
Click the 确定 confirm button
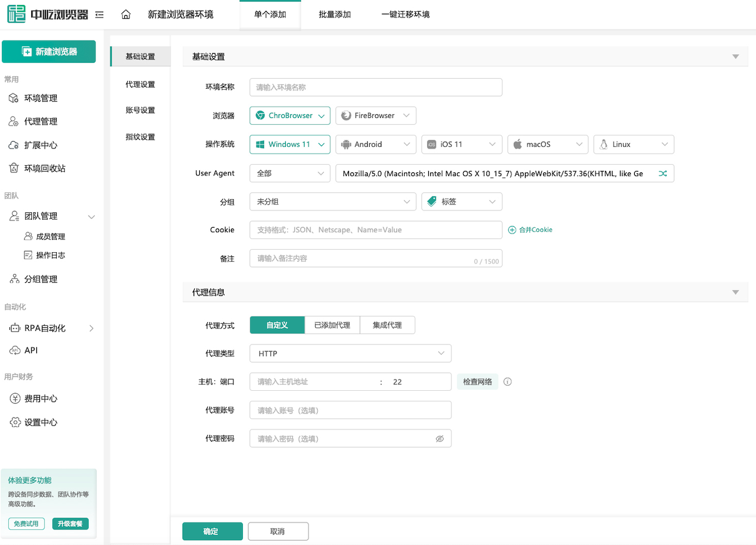pyautogui.click(x=212, y=531)
